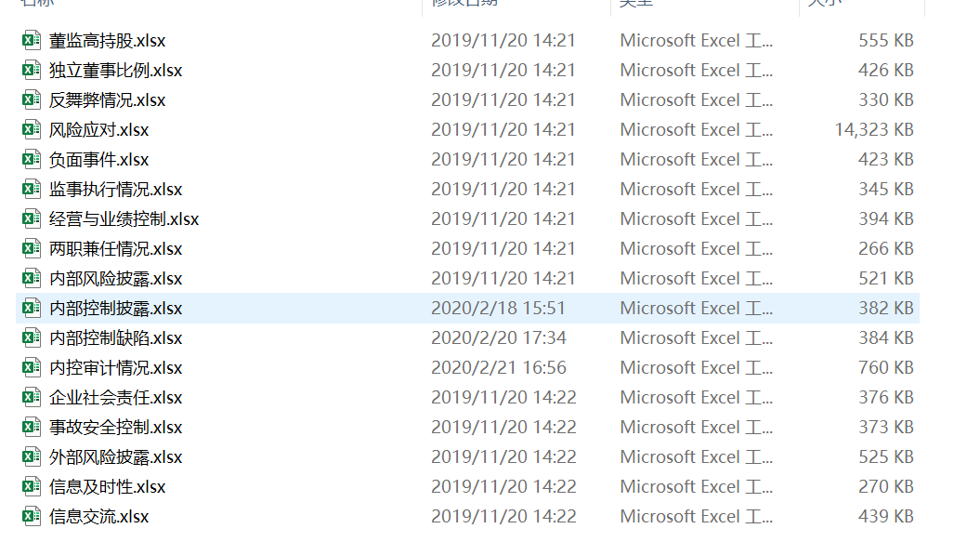Click the file name 企业社会责任.xlsx
980x555 pixels.
tap(115, 397)
